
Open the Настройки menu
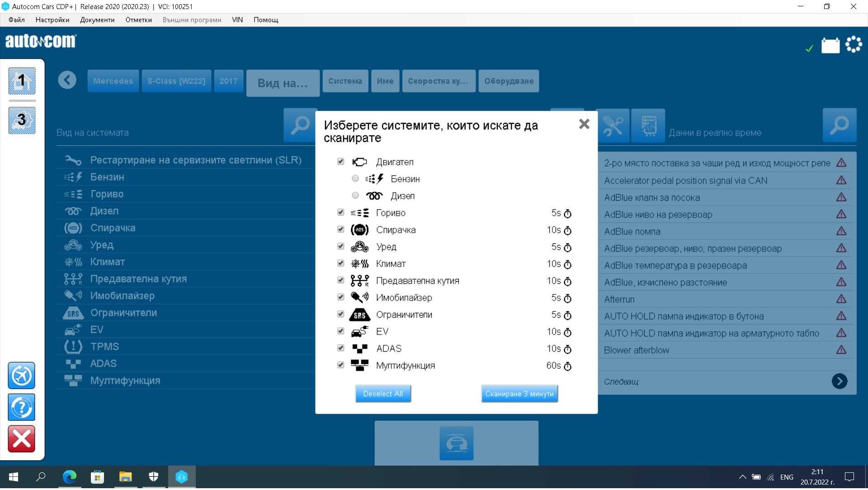tap(52, 20)
